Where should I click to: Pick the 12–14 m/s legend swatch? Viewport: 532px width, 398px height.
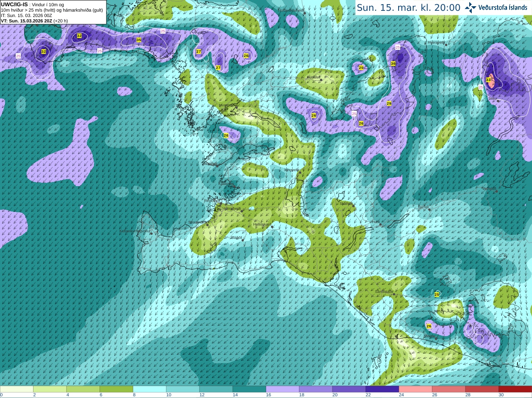(216, 389)
